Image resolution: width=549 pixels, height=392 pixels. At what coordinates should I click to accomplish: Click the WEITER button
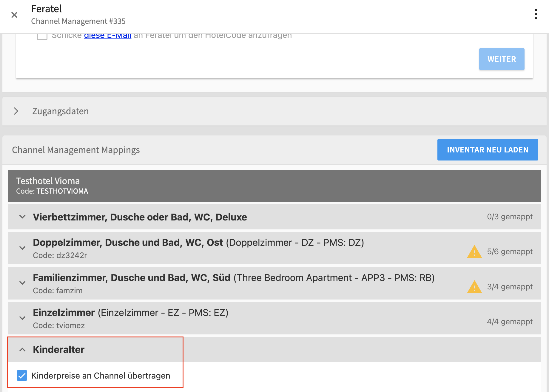click(502, 59)
